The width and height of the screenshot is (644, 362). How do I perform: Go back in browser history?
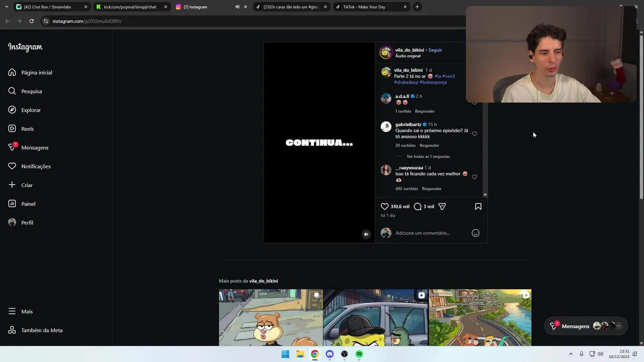pyautogui.click(x=7, y=21)
